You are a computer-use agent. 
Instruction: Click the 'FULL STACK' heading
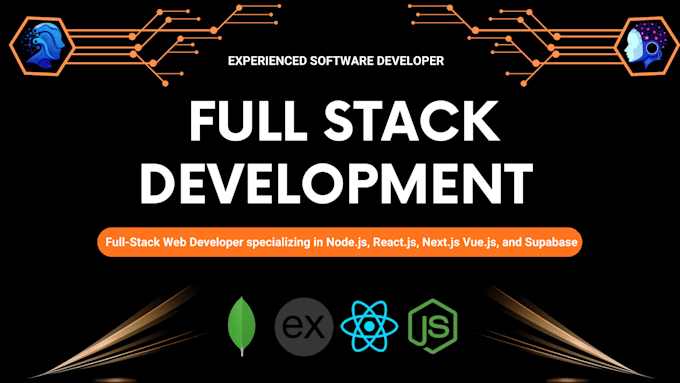click(x=344, y=121)
